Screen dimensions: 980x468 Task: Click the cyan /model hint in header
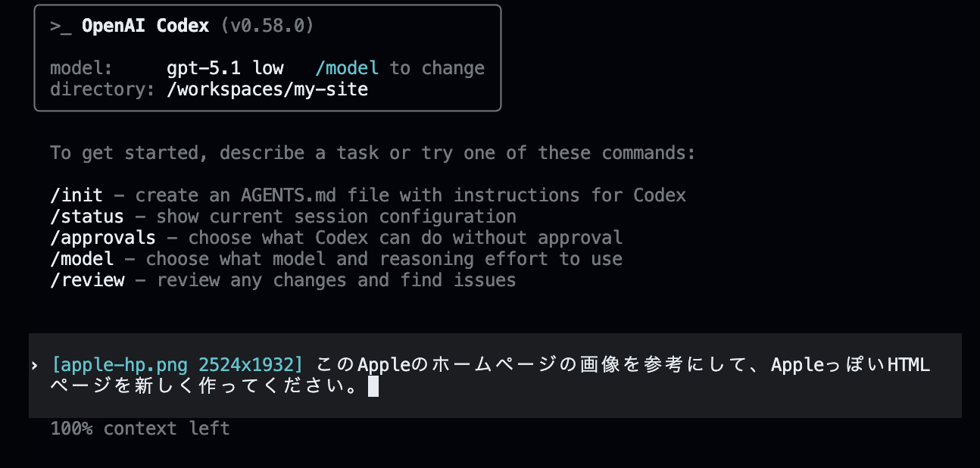pyautogui.click(x=347, y=68)
